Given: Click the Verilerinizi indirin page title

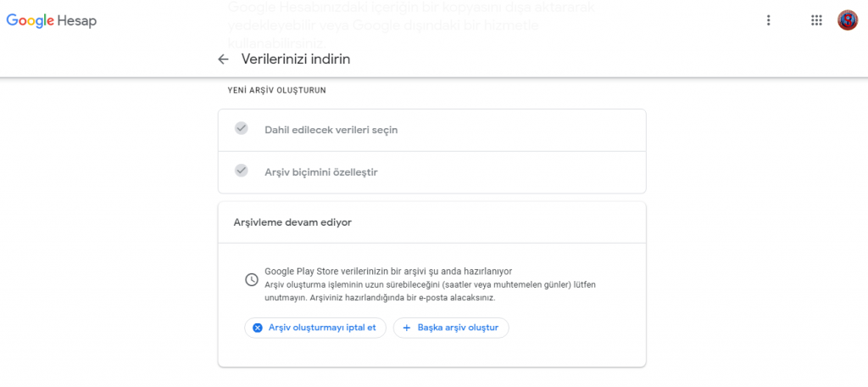Looking at the screenshot, I should [x=296, y=59].
